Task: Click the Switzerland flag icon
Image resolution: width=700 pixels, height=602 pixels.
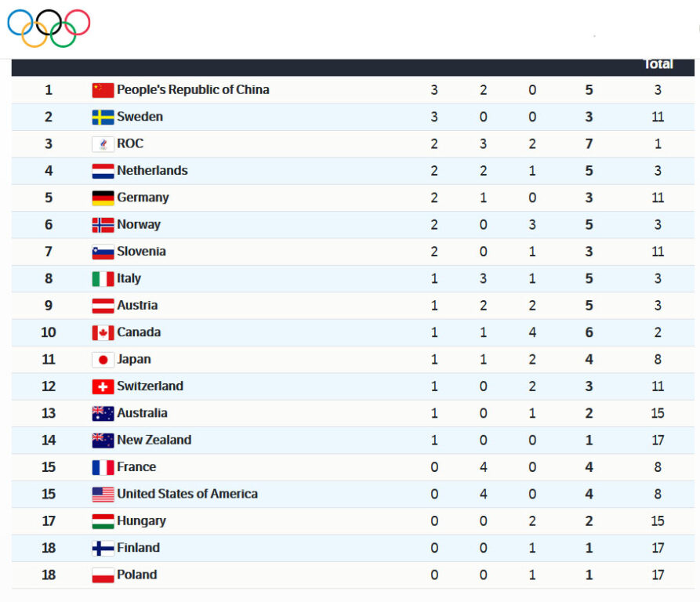Action: coord(103,386)
